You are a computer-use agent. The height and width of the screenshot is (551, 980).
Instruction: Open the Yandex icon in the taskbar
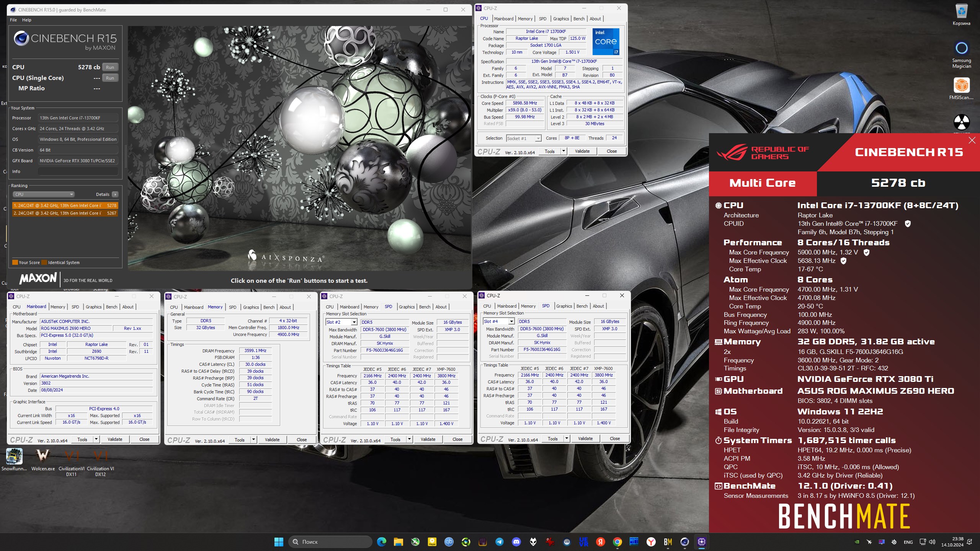[600, 542]
